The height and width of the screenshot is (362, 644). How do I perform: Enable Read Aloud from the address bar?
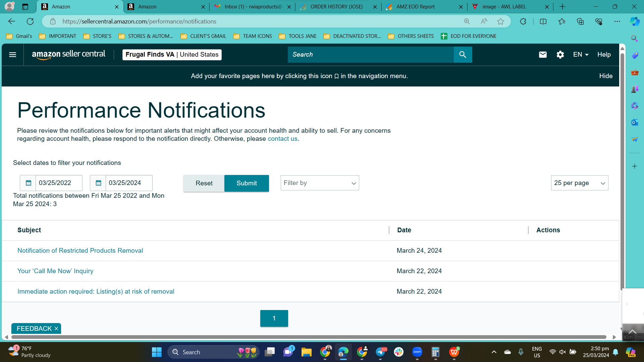click(x=484, y=21)
